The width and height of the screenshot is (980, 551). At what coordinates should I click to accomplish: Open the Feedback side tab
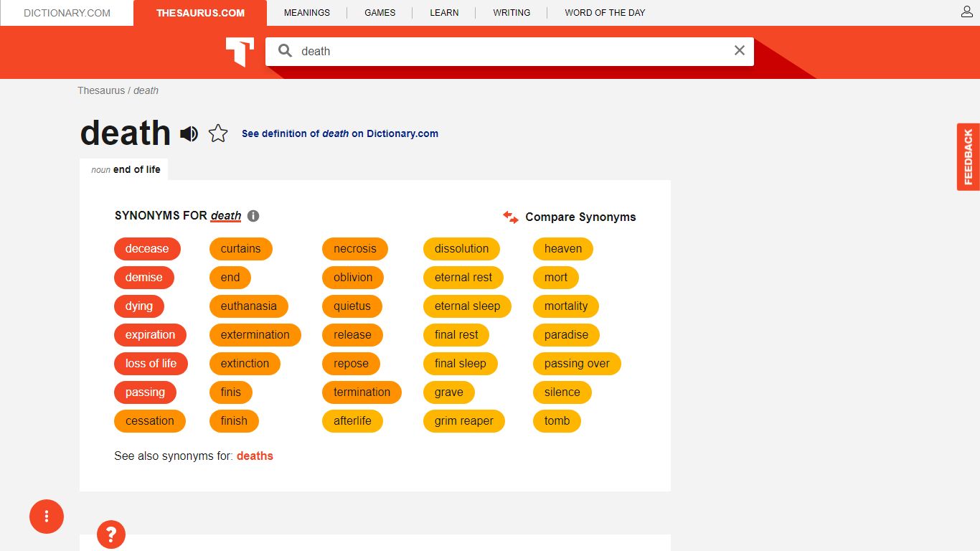coord(969,157)
